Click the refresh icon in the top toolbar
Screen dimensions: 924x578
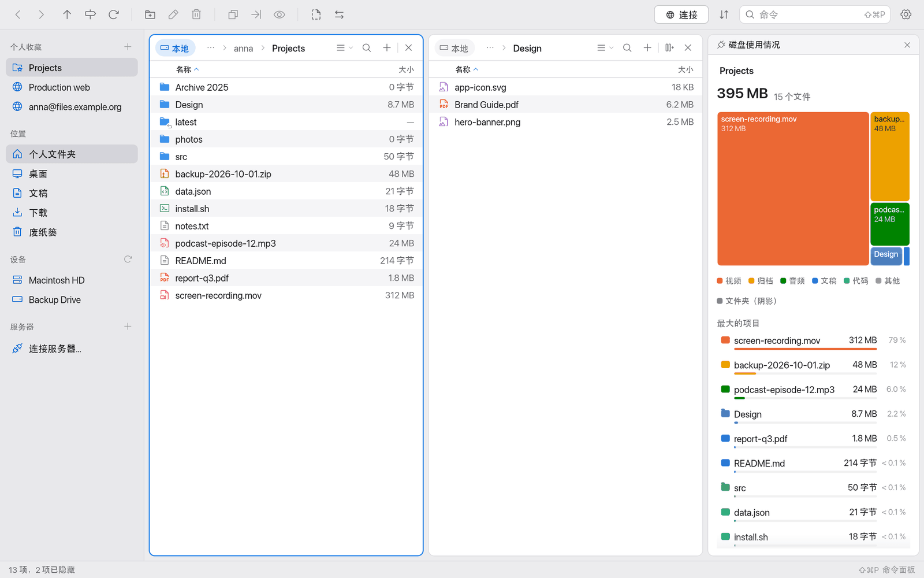click(x=114, y=14)
